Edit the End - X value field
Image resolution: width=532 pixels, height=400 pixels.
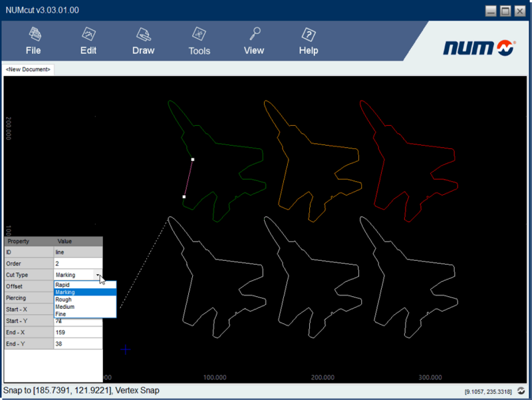(x=78, y=332)
